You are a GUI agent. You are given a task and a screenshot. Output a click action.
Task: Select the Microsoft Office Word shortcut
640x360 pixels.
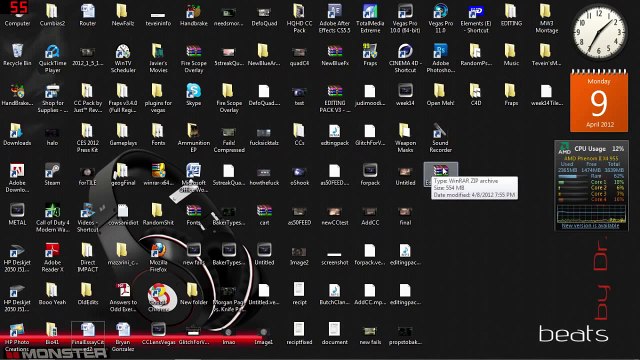193,178
